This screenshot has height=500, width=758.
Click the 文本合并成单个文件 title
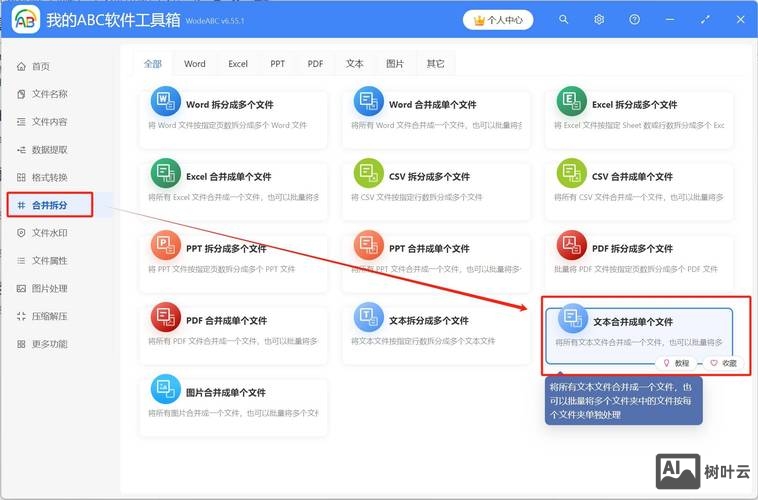click(633, 322)
